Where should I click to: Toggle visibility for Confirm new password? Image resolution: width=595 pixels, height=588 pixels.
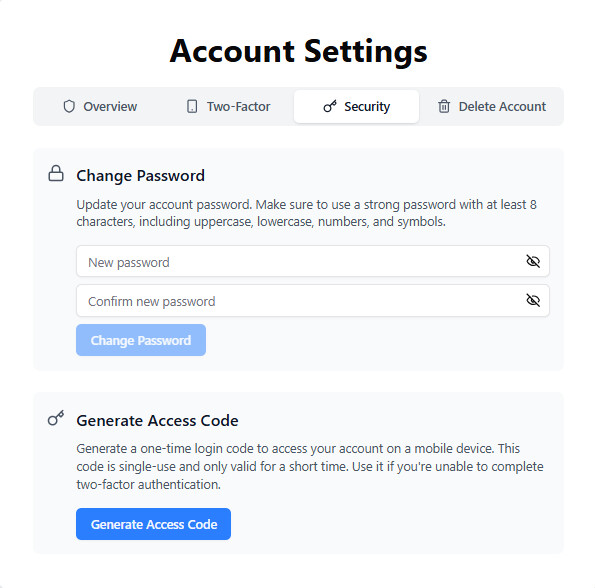coord(533,300)
